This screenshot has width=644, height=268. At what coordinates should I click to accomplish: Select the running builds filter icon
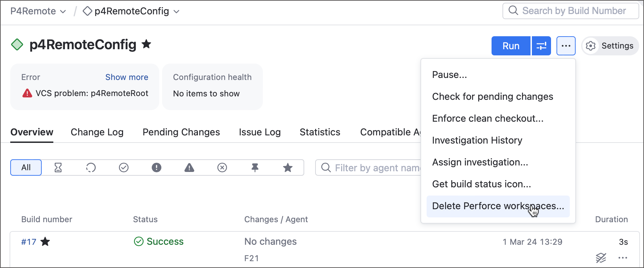click(x=91, y=167)
